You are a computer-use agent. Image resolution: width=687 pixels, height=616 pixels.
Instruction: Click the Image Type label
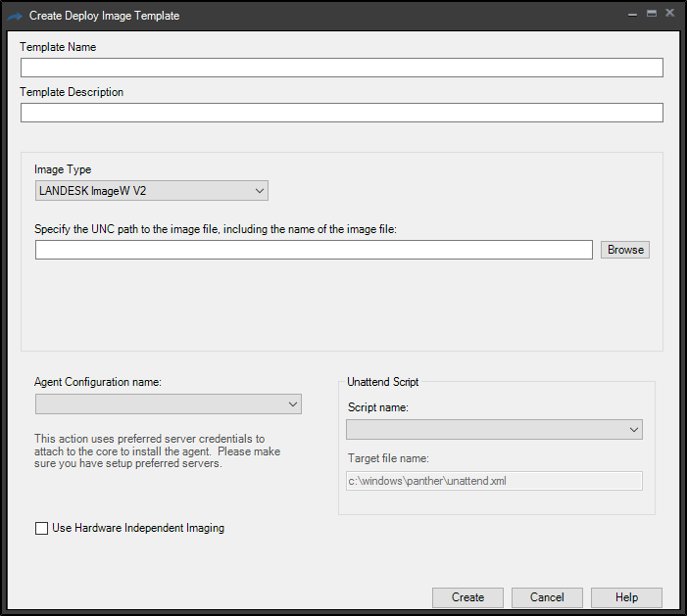click(x=63, y=169)
